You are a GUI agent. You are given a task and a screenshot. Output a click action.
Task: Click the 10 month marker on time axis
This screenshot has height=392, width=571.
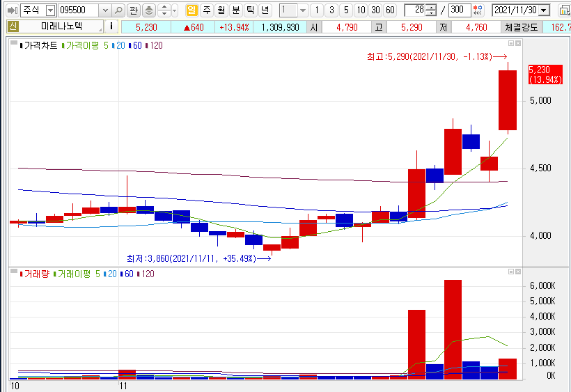coord(15,386)
